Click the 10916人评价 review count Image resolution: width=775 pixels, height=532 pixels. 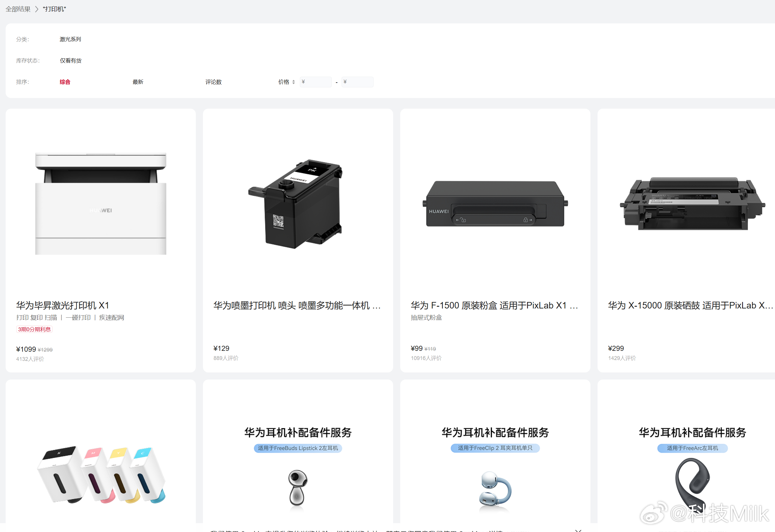(x=426, y=358)
